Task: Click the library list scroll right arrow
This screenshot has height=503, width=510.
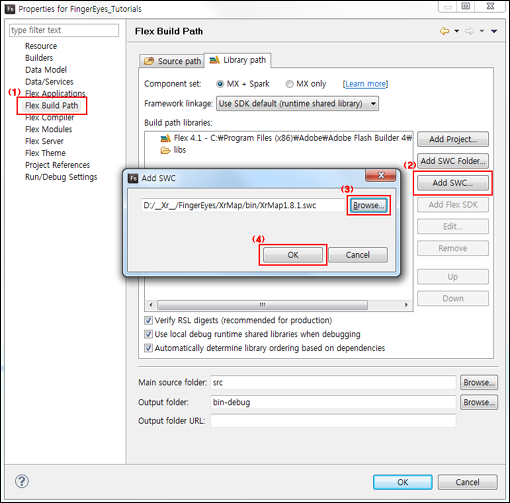Action: [406, 305]
